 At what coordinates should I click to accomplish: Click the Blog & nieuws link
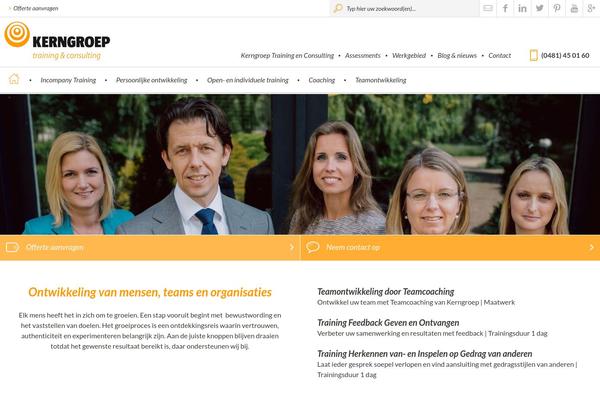(457, 56)
